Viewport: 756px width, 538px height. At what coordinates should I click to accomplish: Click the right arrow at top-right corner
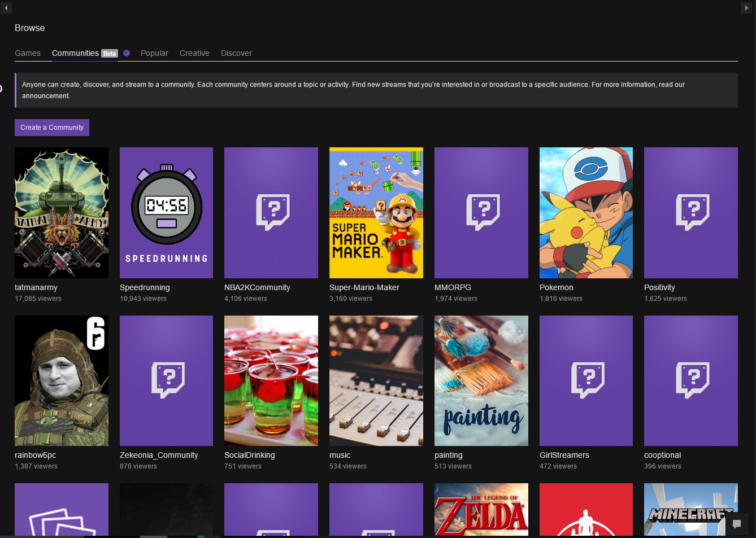746,8
